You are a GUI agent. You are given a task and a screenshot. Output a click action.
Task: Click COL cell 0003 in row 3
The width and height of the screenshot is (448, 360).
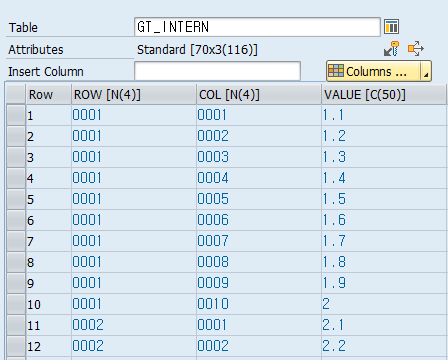pos(259,157)
